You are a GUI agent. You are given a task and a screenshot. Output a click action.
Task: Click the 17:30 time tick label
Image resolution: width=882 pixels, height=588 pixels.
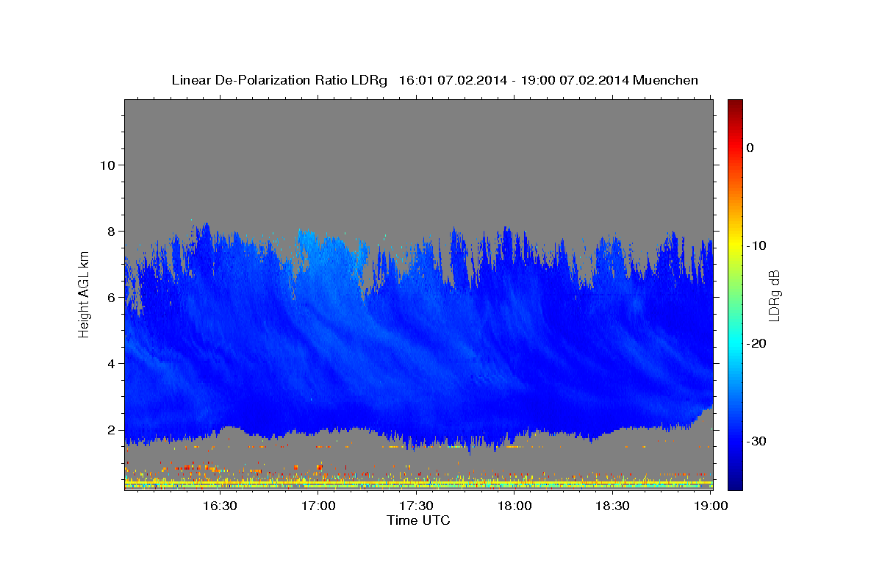click(x=416, y=506)
